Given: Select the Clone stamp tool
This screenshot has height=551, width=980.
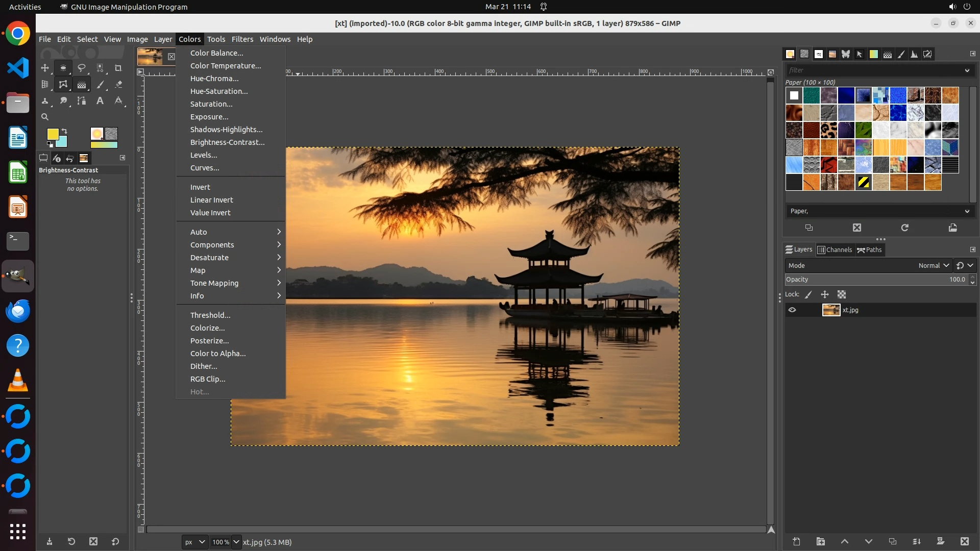Looking at the screenshot, I should 45,101.
